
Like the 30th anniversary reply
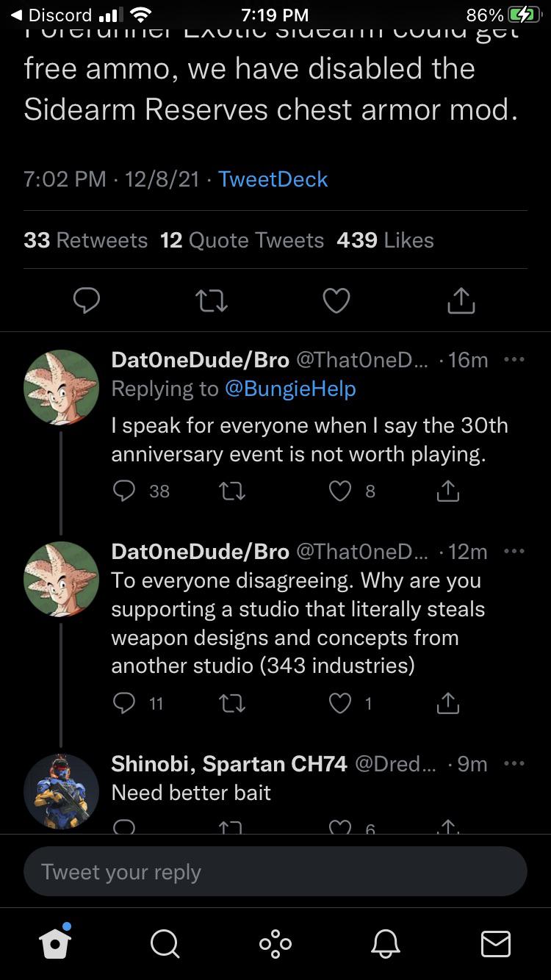click(340, 491)
